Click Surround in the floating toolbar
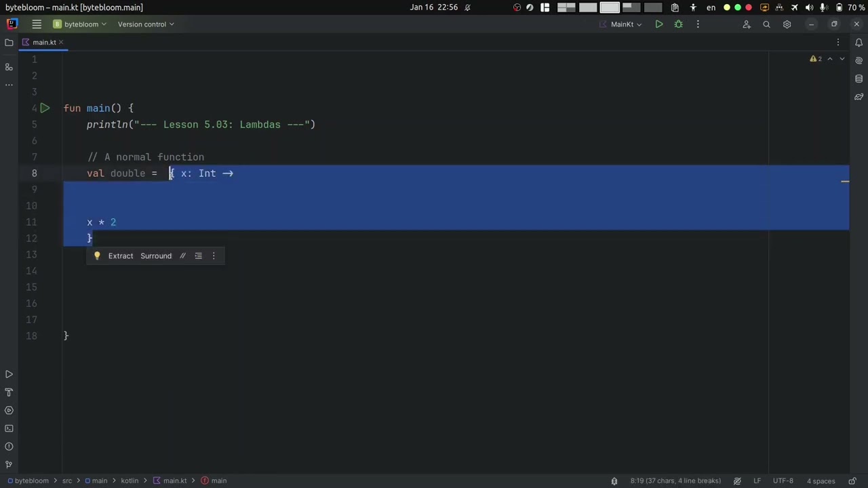The width and height of the screenshot is (868, 488). pyautogui.click(x=156, y=256)
